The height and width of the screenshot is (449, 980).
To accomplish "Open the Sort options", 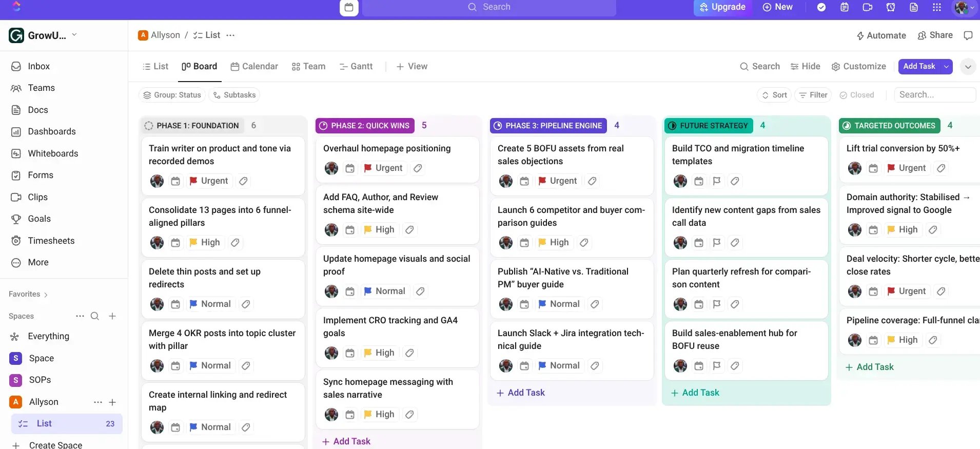I will click(774, 95).
